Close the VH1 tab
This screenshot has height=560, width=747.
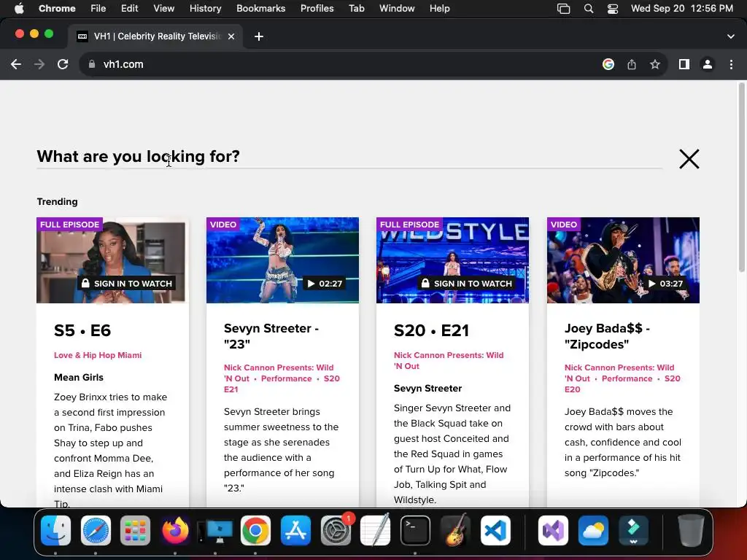click(x=231, y=36)
